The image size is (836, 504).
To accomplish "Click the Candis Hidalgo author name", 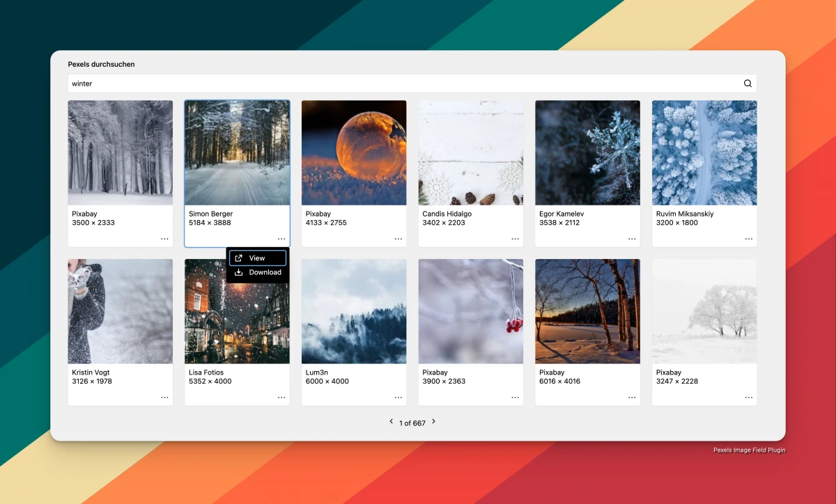I will point(447,214).
